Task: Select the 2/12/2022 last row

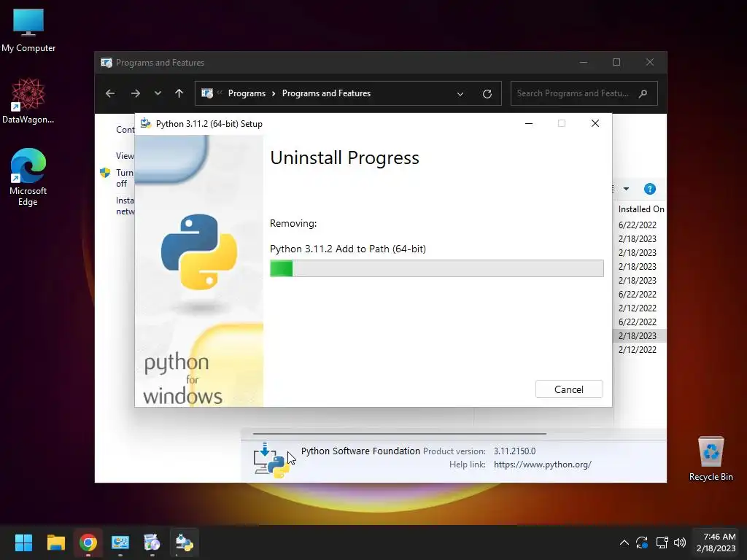Action: 638,349
